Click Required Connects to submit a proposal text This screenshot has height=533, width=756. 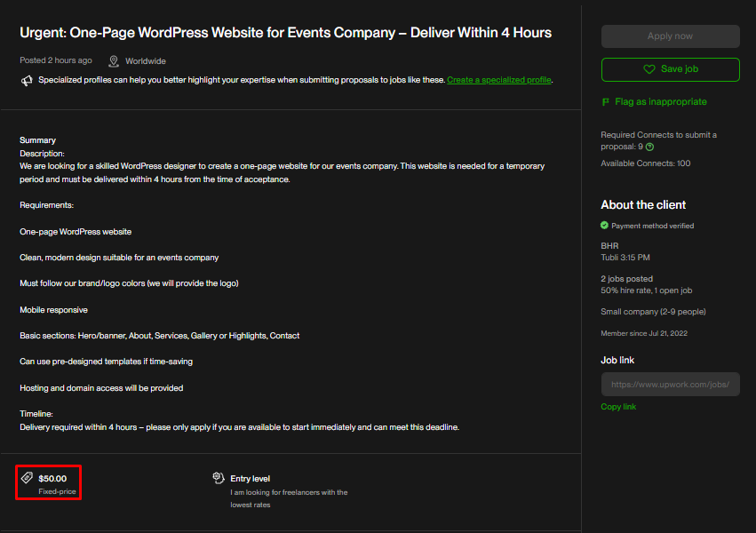click(x=658, y=140)
